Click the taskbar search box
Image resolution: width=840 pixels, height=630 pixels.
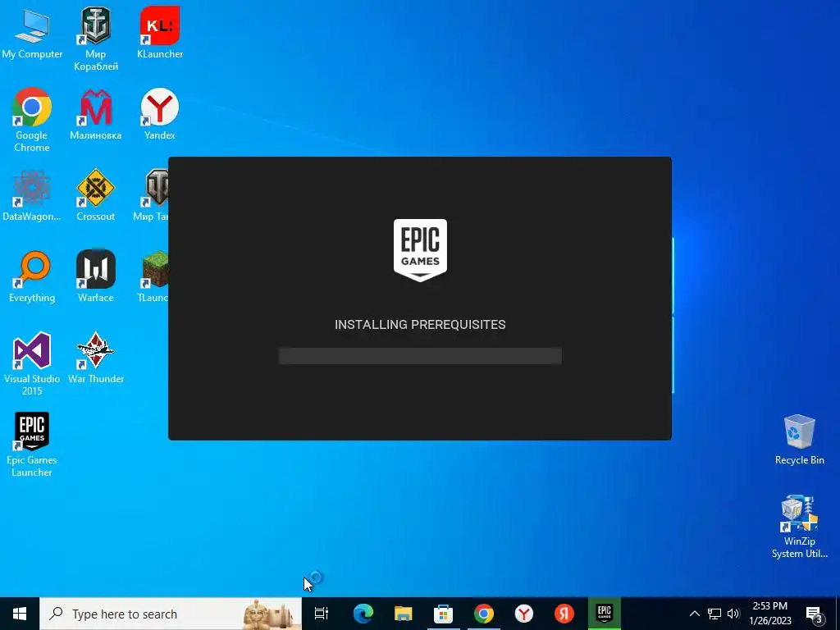171,614
